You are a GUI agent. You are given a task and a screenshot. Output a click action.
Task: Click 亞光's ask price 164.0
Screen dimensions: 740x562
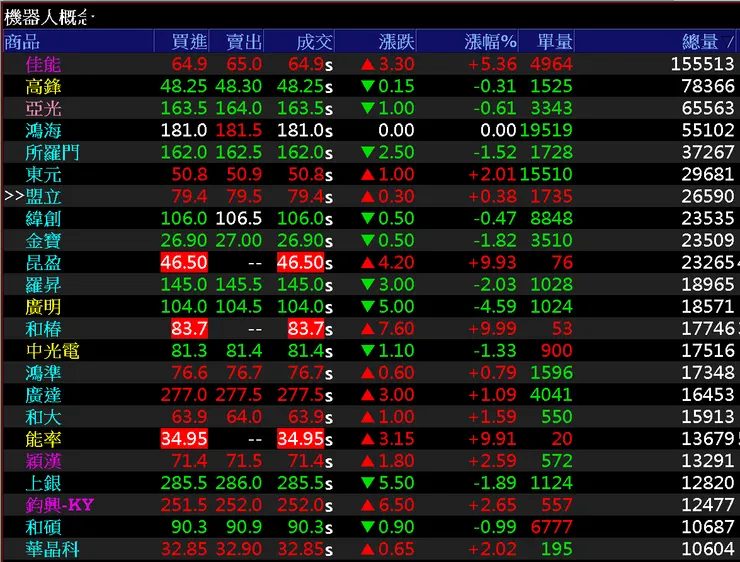click(x=238, y=108)
